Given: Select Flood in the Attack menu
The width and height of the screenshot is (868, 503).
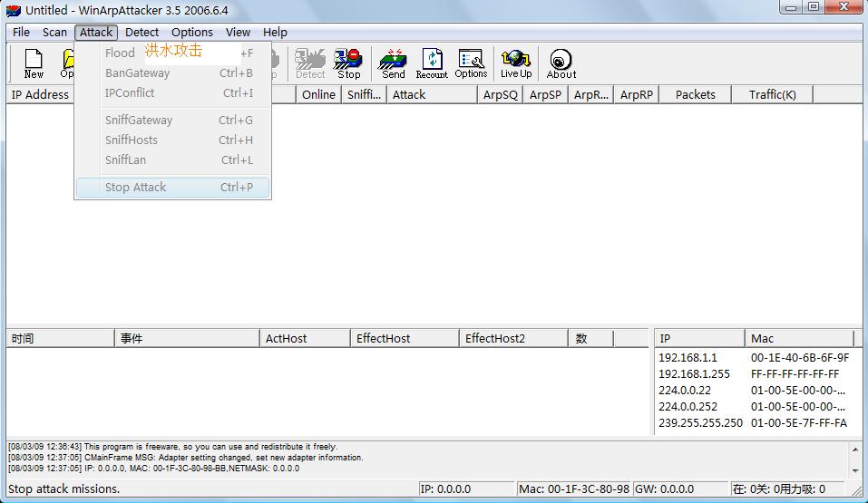Looking at the screenshot, I should (x=172, y=53).
